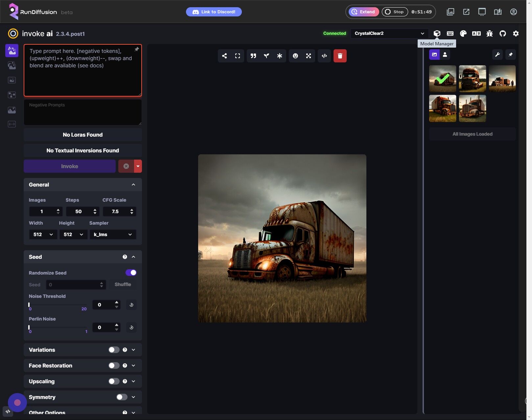Screen dimensions: 532x420
Task: Turn on the Upscaling switch
Action: pos(114,381)
